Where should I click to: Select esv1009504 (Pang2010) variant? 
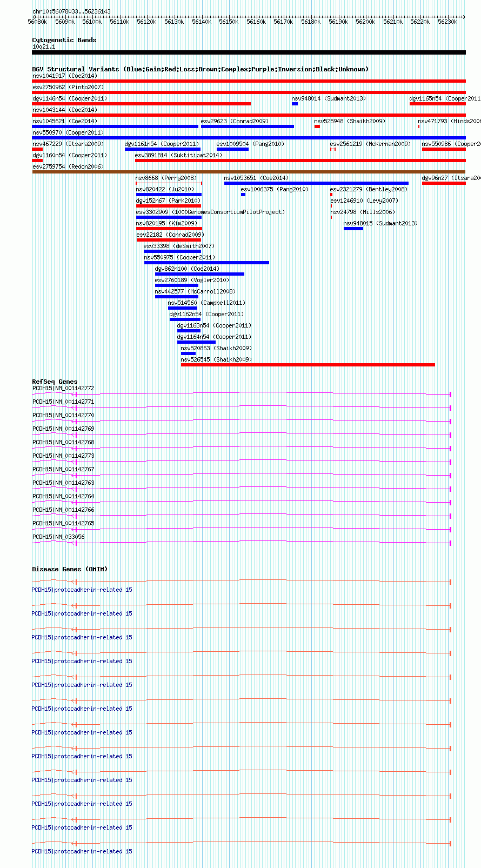[250, 144]
